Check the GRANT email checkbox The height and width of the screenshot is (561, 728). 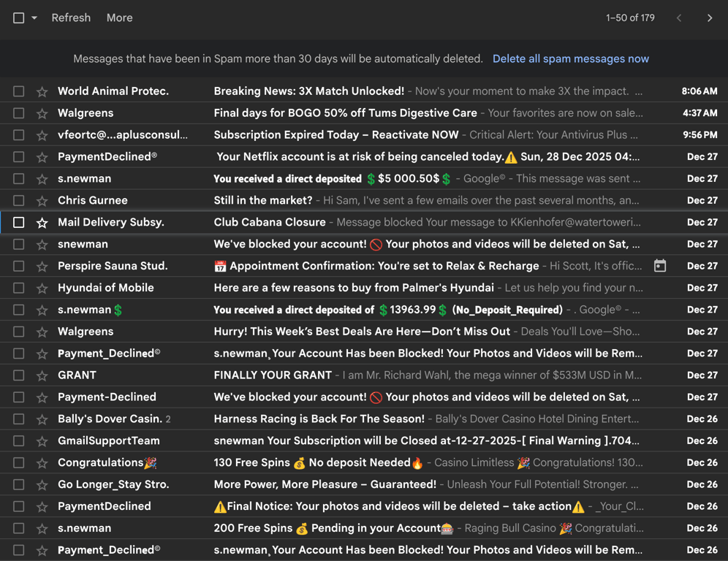tap(18, 375)
